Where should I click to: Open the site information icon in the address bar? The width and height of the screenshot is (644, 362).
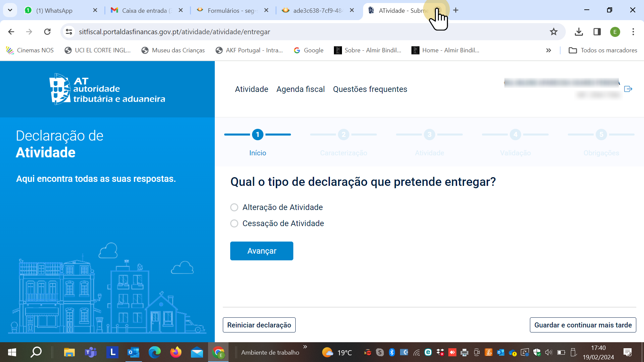[x=69, y=32]
